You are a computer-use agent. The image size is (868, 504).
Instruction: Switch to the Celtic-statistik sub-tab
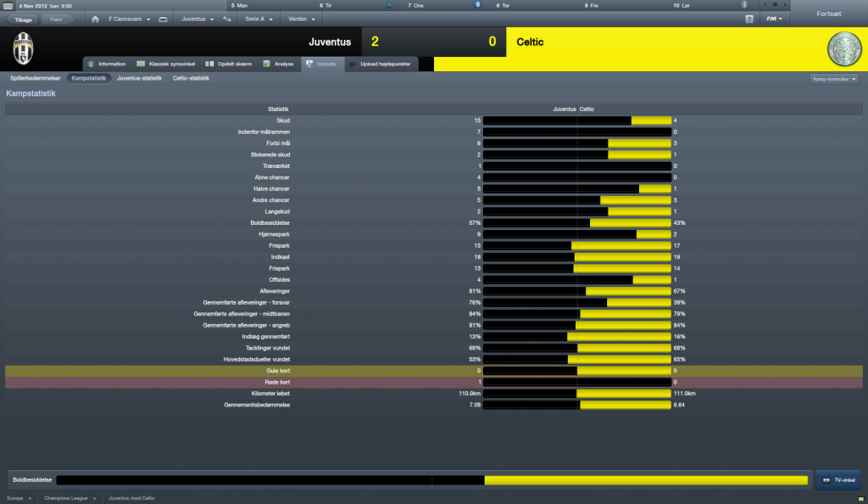[191, 79]
